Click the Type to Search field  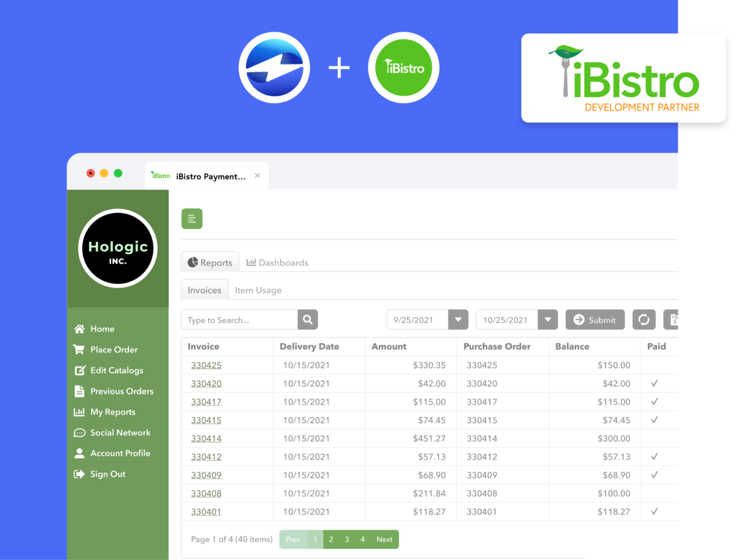tap(240, 320)
